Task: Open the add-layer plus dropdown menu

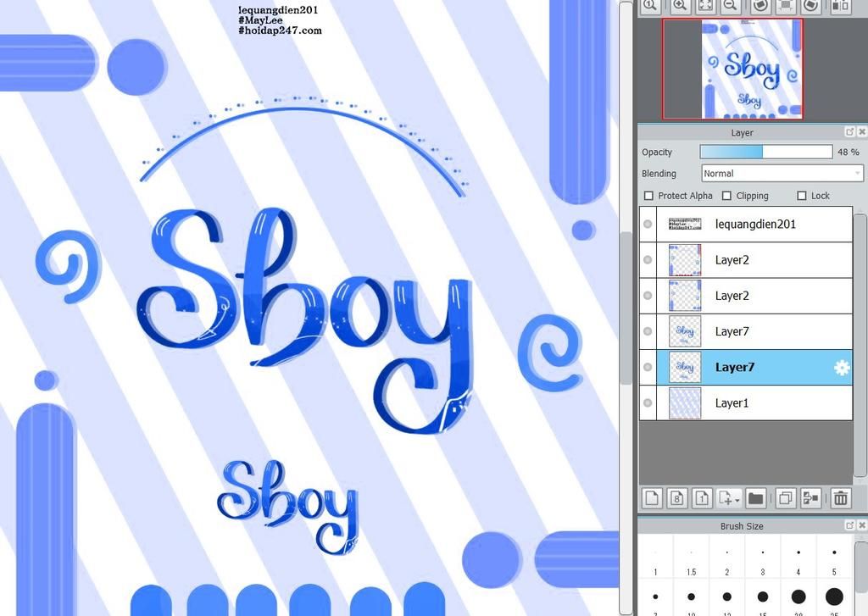Action: (x=728, y=498)
